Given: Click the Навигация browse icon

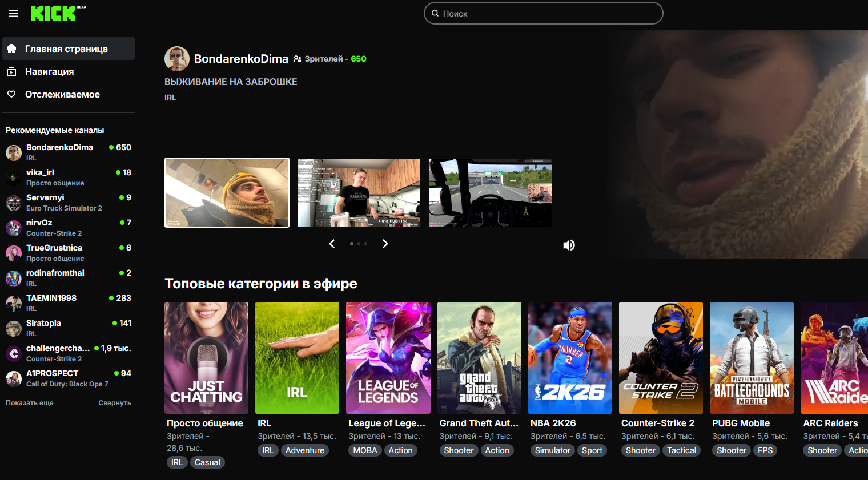Looking at the screenshot, I should (x=11, y=71).
